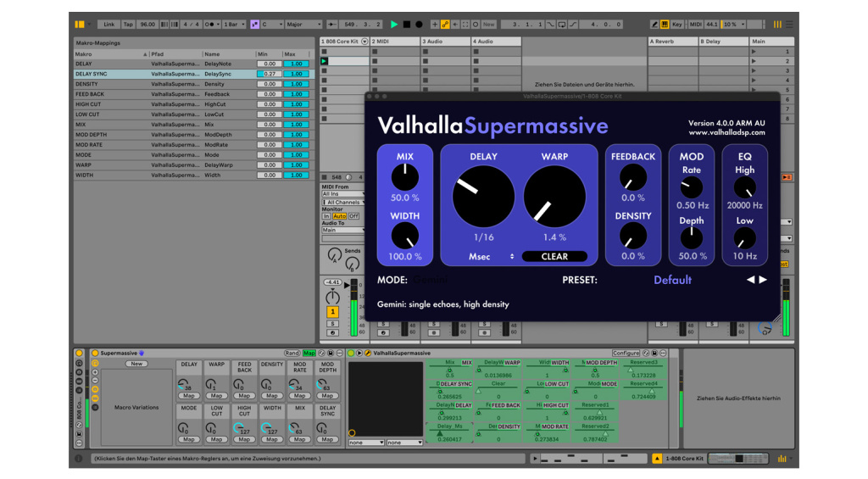Start playback with the green Play button

tap(393, 25)
